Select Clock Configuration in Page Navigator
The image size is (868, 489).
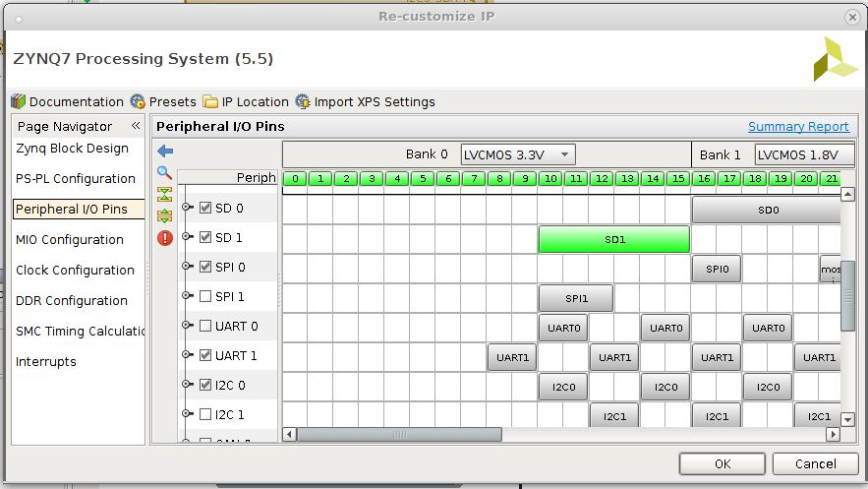coord(75,271)
